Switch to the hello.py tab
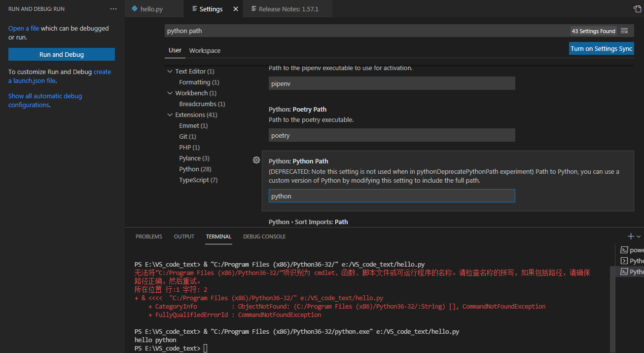The width and height of the screenshot is (644, 353). pyautogui.click(x=154, y=9)
